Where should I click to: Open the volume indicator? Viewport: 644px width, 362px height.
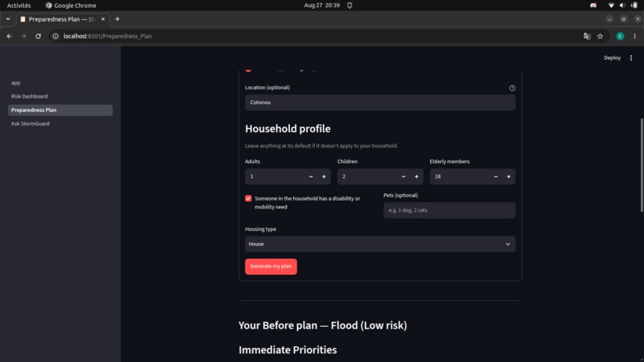pyautogui.click(x=622, y=6)
